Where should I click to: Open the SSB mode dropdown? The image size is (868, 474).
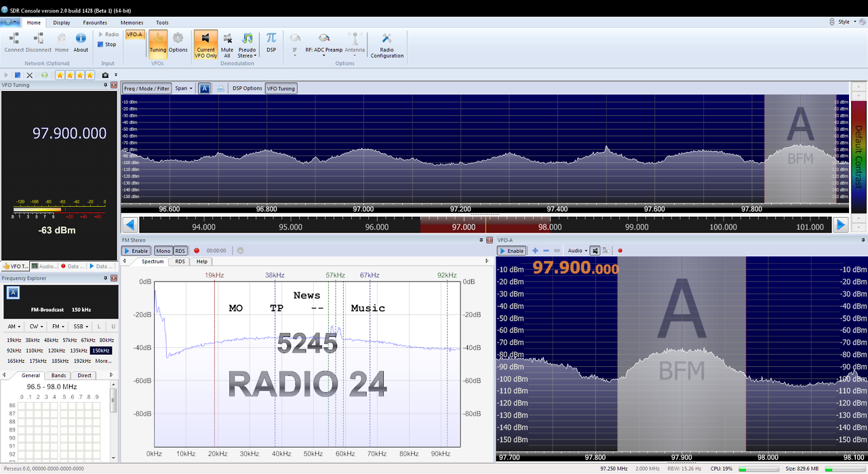81,327
